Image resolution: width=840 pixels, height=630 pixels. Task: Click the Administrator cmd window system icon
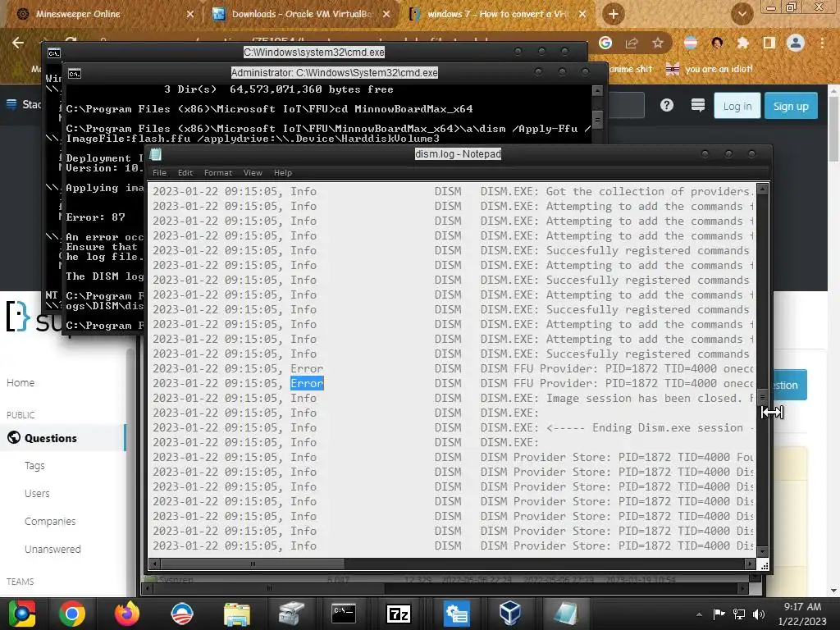[x=75, y=73]
